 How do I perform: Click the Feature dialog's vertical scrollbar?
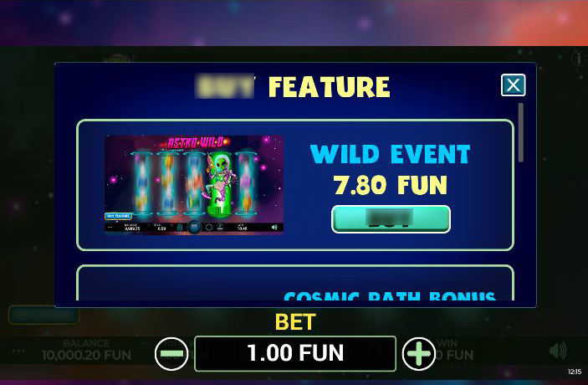[x=520, y=132]
